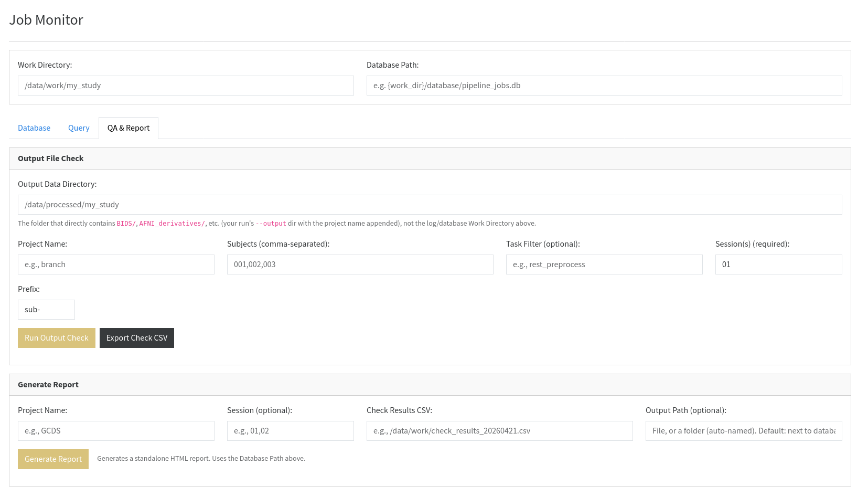This screenshot has height=497, width=868.
Task: Click the Prefix label
Action: coord(29,289)
